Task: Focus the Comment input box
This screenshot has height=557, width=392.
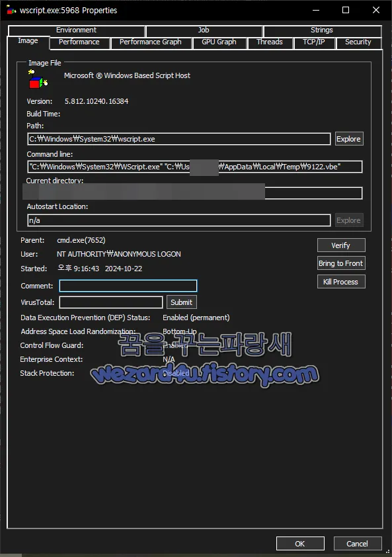Action: tap(128, 286)
